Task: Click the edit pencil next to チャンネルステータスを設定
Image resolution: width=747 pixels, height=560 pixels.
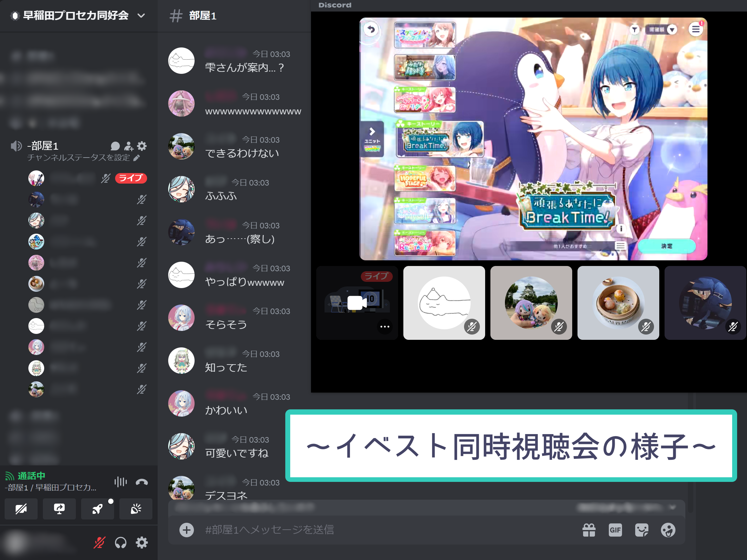Action: point(137,158)
